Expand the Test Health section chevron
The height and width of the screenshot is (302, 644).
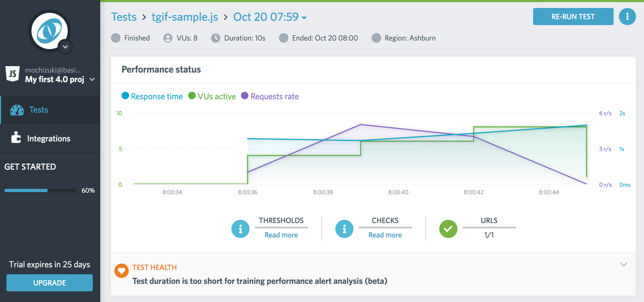coord(623,264)
